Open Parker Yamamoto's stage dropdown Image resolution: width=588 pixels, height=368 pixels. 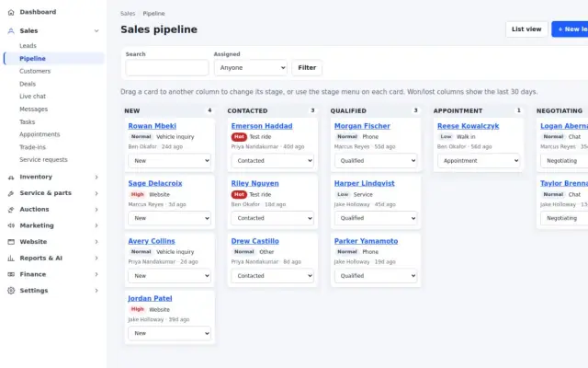coord(376,276)
